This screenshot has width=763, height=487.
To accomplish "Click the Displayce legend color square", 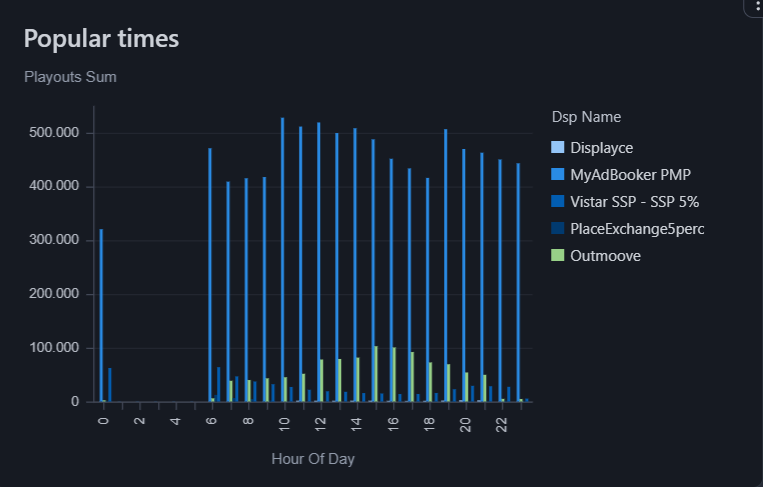I will (x=558, y=148).
